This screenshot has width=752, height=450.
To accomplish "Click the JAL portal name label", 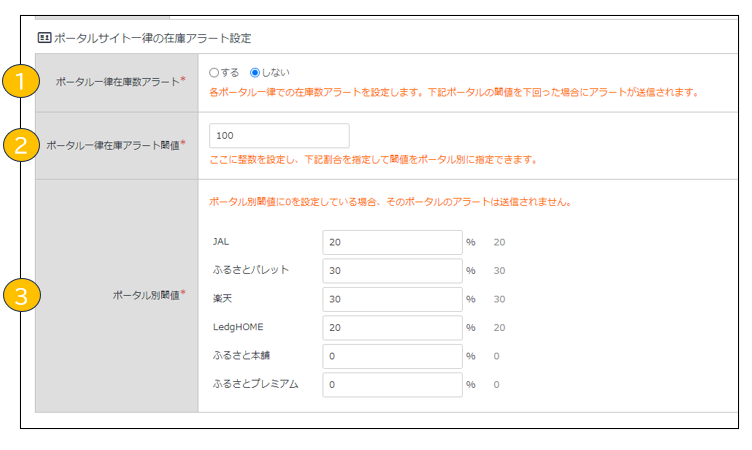I will pyautogui.click(x=221, y=242).
